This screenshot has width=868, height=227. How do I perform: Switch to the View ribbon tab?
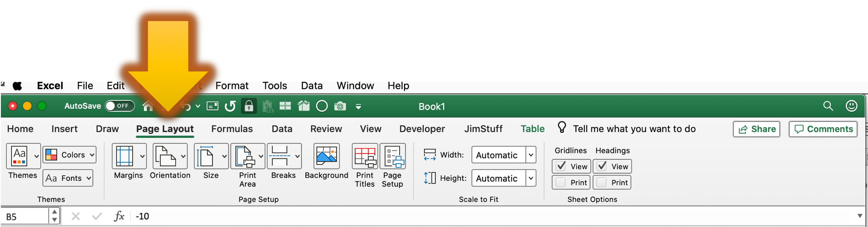coord(371,129)
